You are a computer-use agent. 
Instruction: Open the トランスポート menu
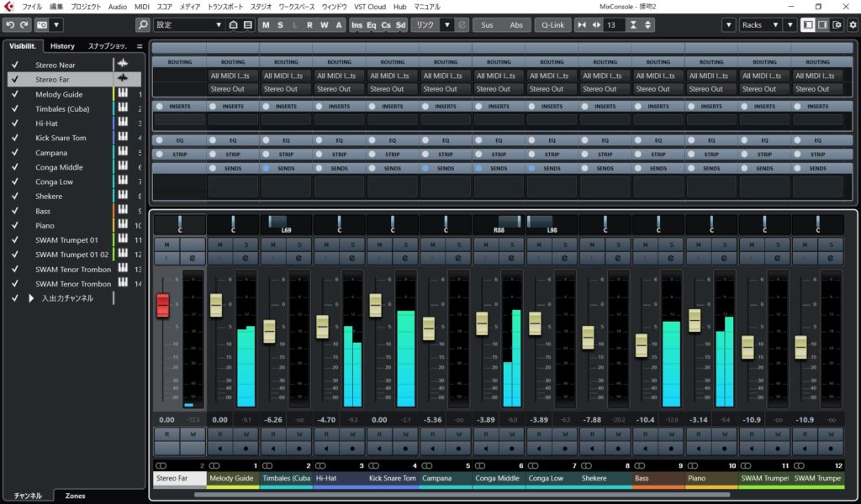pos(225,6)
